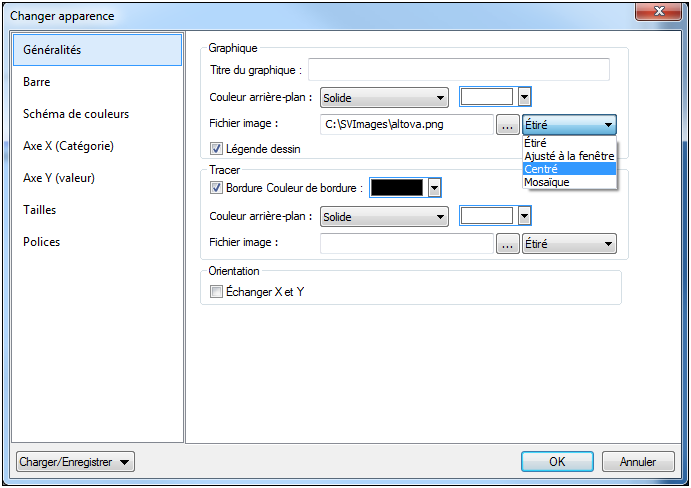Click the Titre du graphique text field
691x488 pixels.
459,69
